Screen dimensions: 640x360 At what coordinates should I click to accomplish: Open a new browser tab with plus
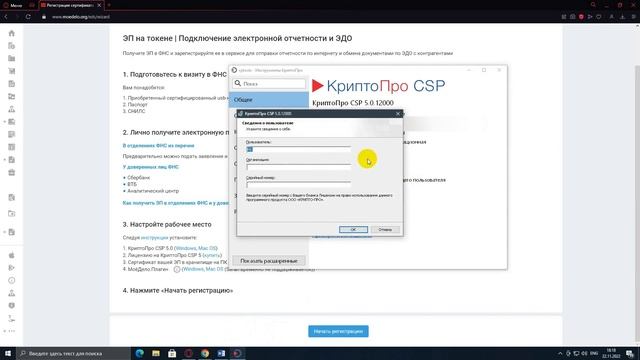(109, 5)
